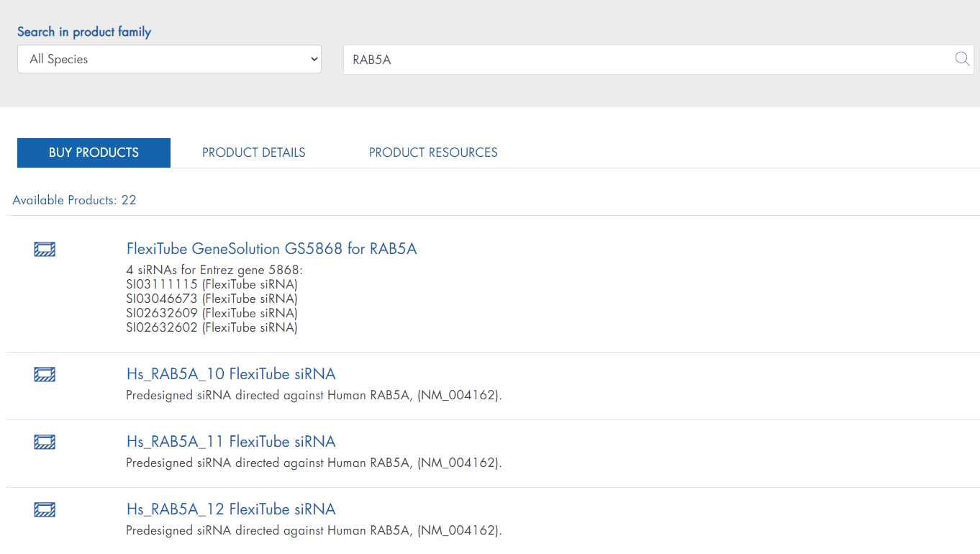Click description text under Hs_RAB5A_10

point(314,395)
